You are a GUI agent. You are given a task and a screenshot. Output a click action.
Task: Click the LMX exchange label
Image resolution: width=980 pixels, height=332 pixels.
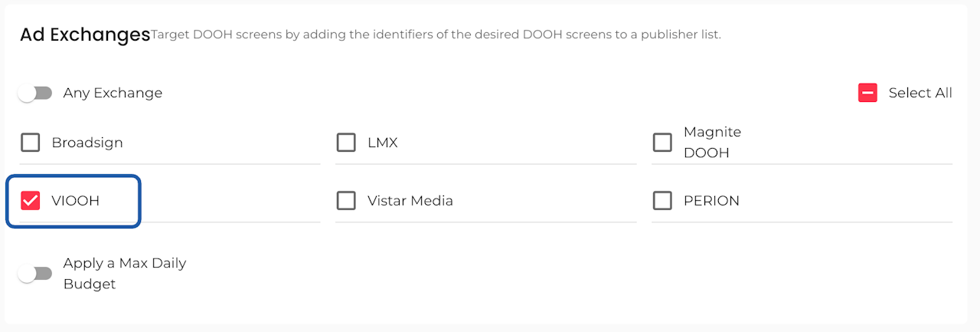point(383,143)
